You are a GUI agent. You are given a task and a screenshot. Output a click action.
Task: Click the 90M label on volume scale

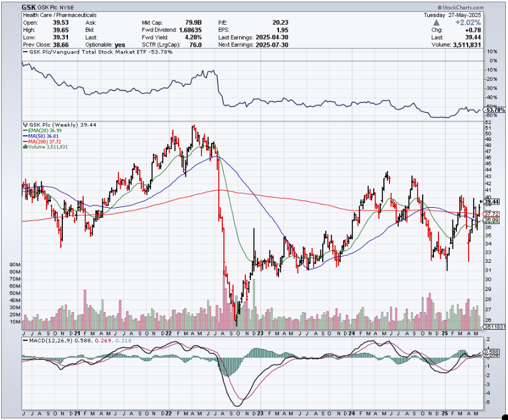point(15,265)
